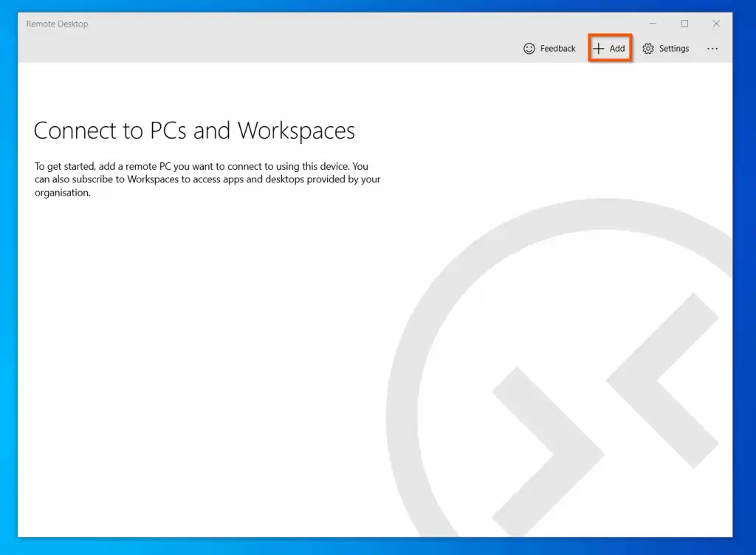Add a remote PC using the Add button
Screen dimensions: 756x555
tap(609, 48)
